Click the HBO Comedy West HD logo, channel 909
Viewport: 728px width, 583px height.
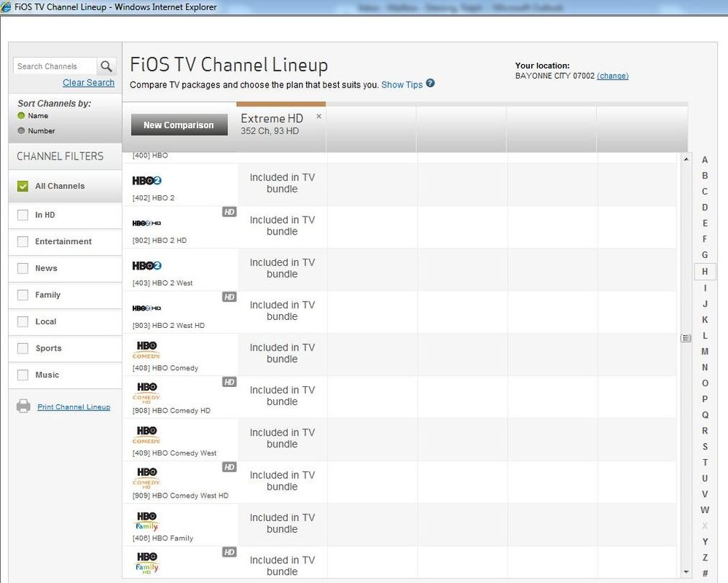(x=146, y=477)
